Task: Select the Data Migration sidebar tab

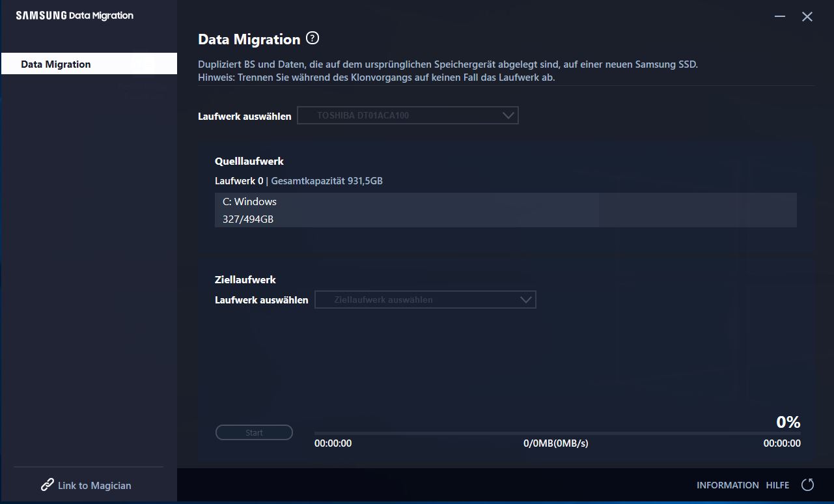Action: point(89,64)
